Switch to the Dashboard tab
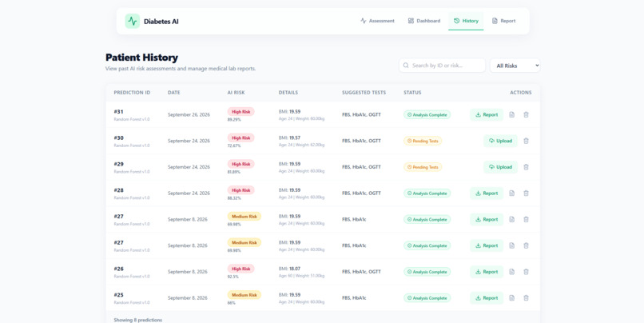This screenshot has height=323, width=644. (423, 21)
